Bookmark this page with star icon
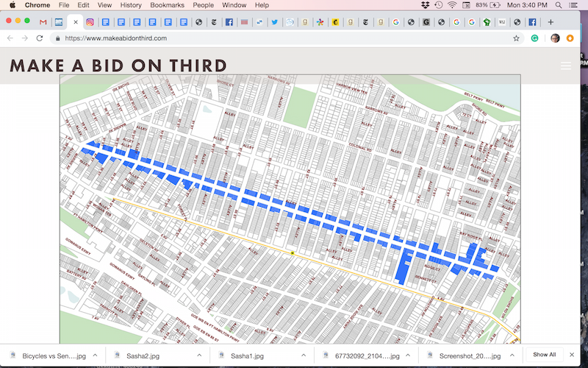 (516, 38)
